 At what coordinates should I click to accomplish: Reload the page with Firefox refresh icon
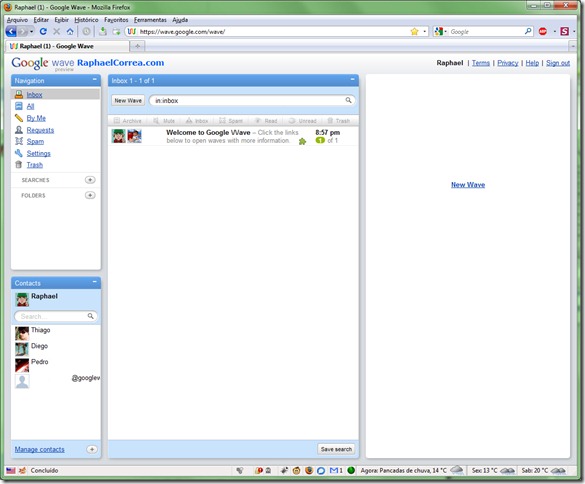point(43,32)
